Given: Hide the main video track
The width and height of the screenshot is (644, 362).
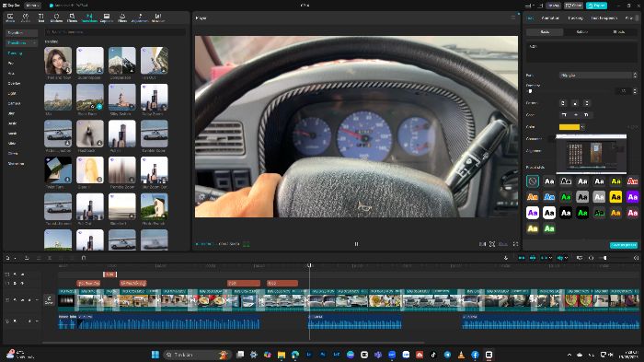Looking at the screenshot, I should 22,300.
